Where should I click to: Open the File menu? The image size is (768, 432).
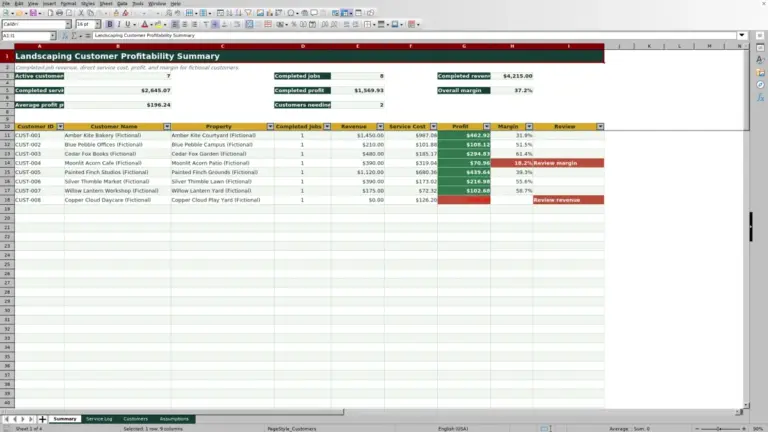[6, 3]
